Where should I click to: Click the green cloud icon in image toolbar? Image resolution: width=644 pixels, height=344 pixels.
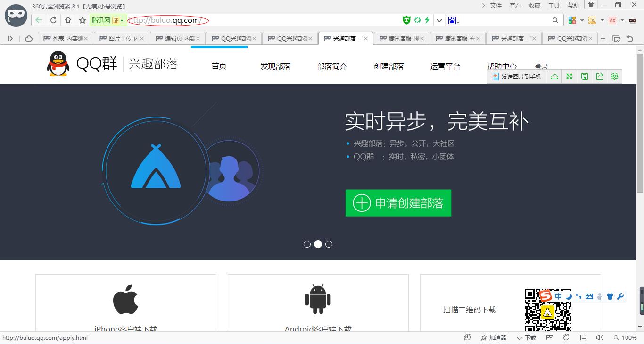(554, 76)
